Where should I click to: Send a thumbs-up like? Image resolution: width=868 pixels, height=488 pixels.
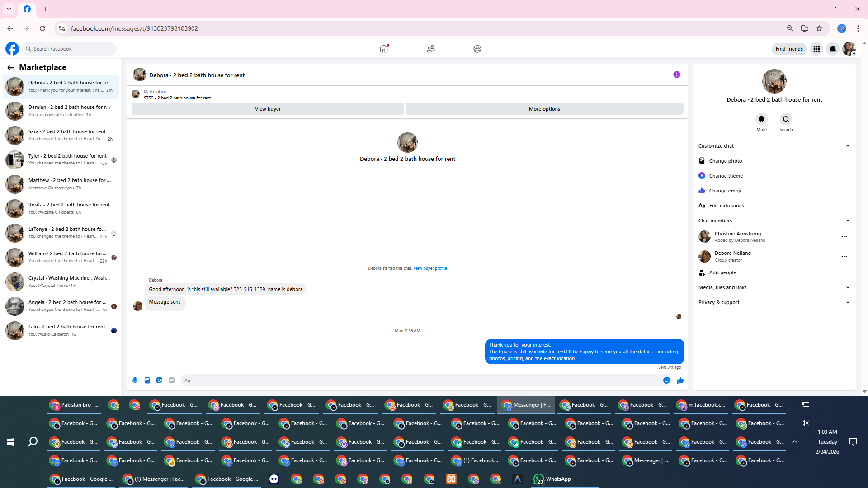coord(680,380)
